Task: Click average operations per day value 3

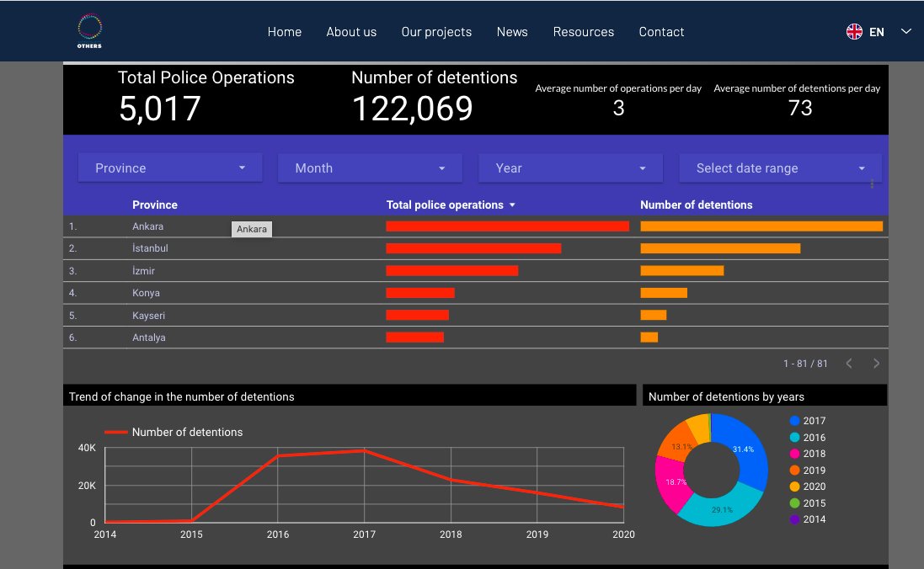Action: click(x=618, y=108)
